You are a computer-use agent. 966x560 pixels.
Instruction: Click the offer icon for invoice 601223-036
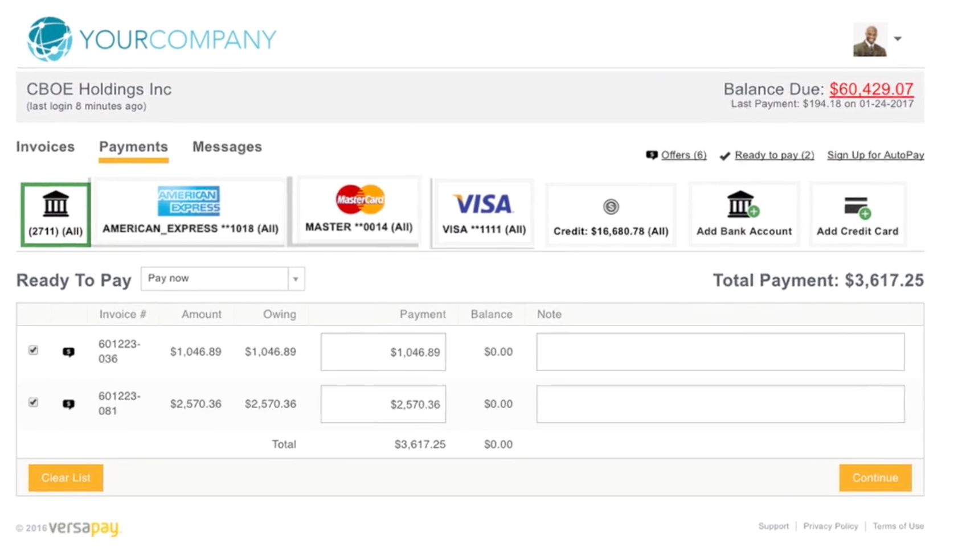tap(68, 352)
